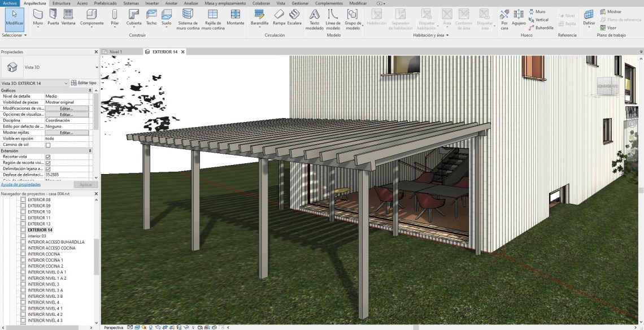The width and height of the screenshot is (644, 330).
Task: Collapse the Gráficos properties section
Action: (x=90, y=90)
